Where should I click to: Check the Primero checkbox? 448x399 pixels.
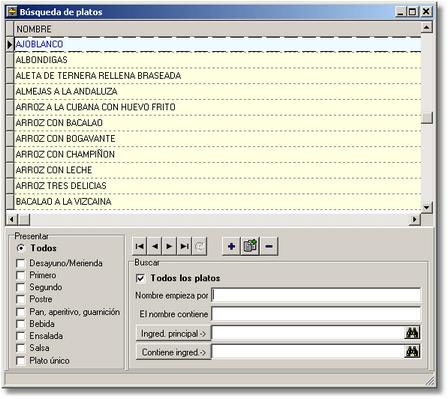click(x=21, y=275)
